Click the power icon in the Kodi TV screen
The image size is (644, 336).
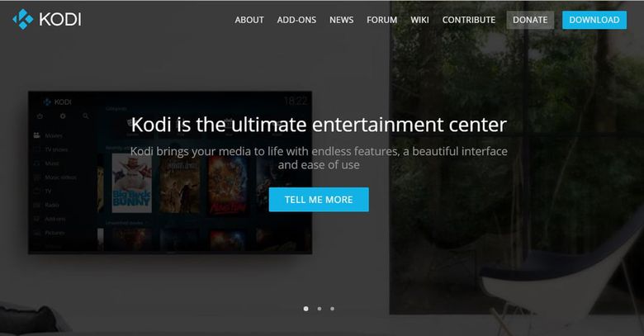(x=40, y=116)
